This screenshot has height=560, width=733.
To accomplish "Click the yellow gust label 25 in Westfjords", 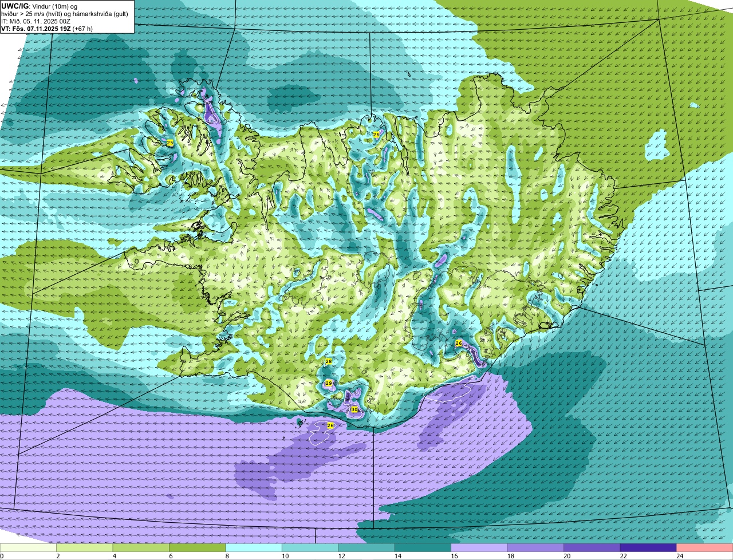I will pos(170,142).
